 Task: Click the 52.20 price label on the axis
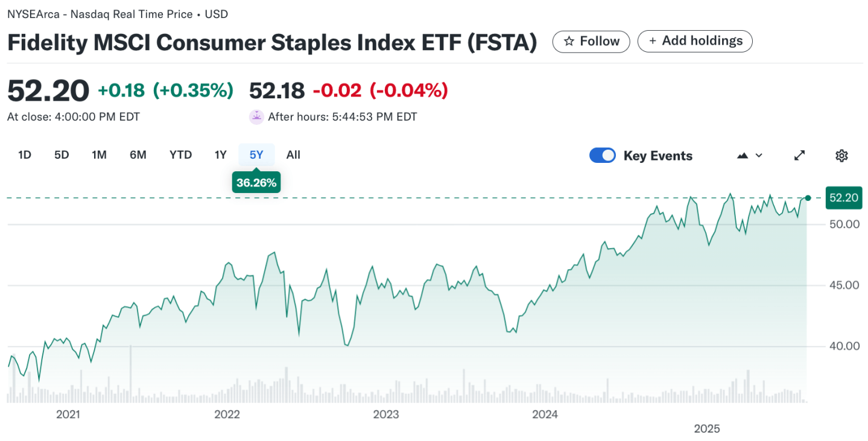pos(843,198)
